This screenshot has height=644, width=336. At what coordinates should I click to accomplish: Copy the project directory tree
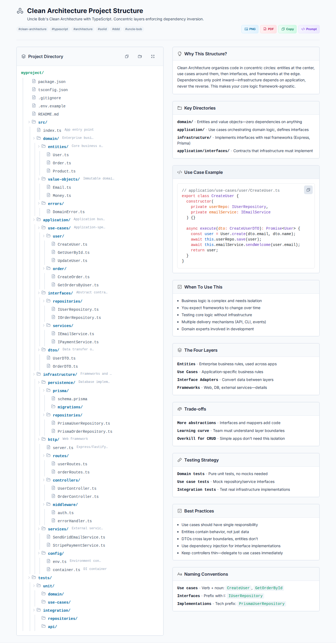(x=127, y=56)
